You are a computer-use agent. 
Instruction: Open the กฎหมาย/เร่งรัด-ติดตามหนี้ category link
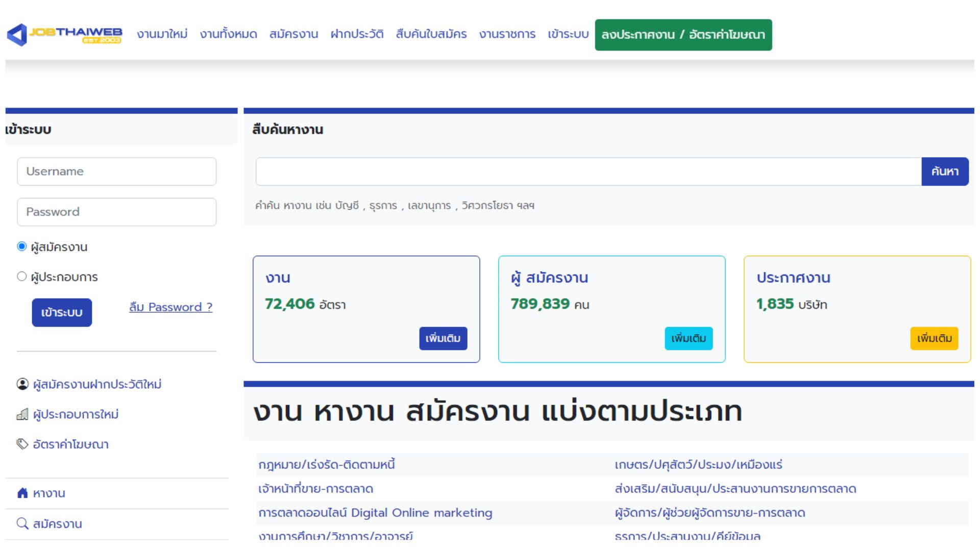click(327, 465)
